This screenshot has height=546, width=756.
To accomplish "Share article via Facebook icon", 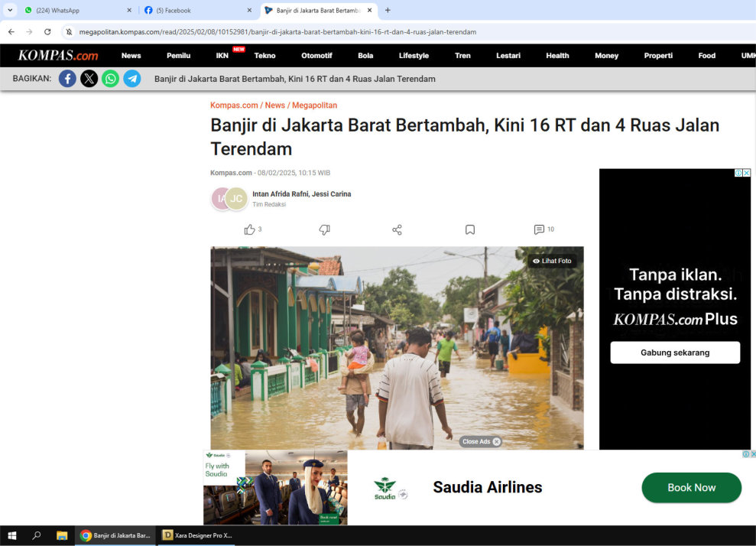I will pyautogui.click(x=67, y=79).
